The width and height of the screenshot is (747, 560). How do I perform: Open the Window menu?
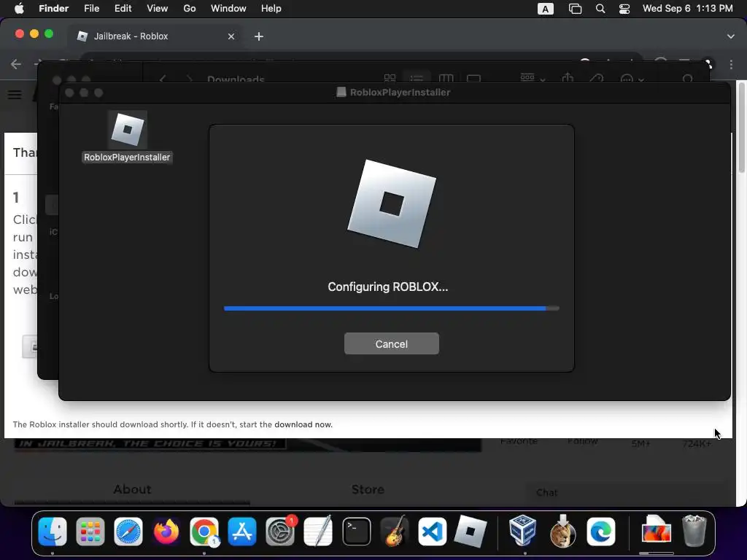pyautogui.click(x=228, y=9)
